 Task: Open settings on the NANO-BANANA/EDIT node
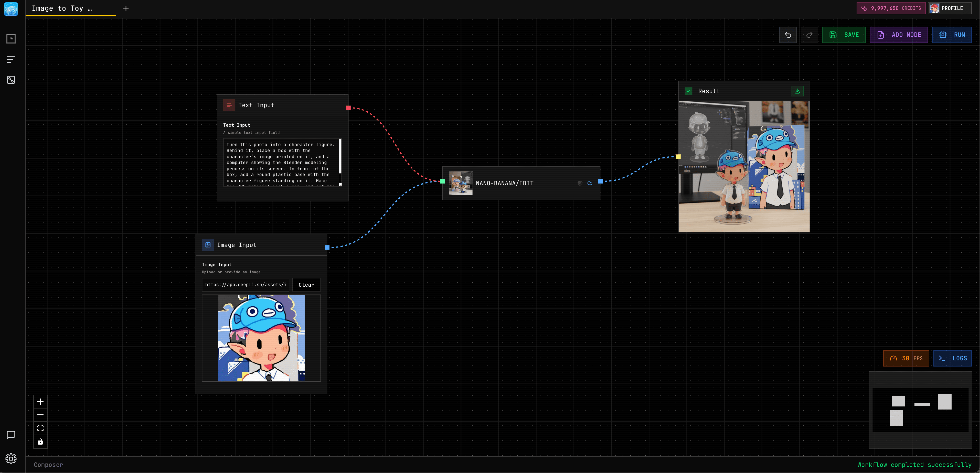click(579, 183)
